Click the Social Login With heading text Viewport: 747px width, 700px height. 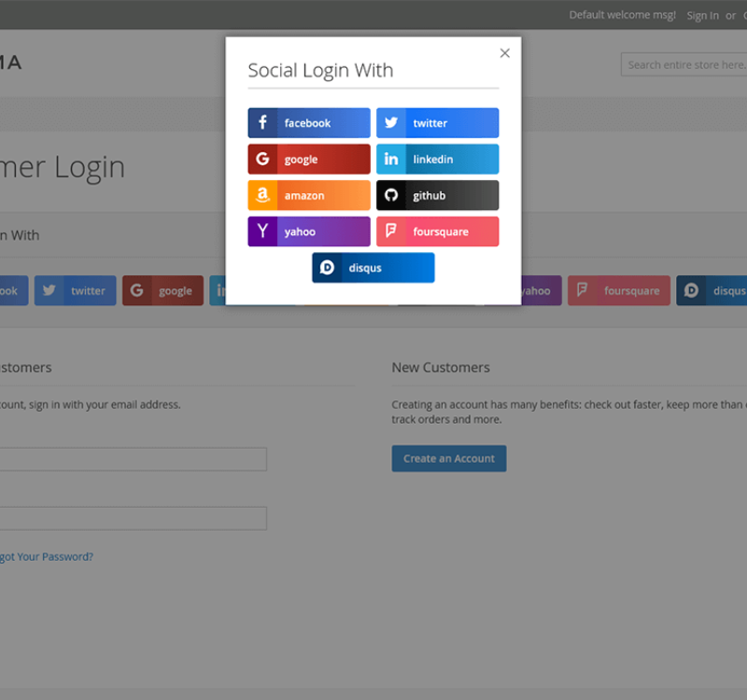coord(320,71)
